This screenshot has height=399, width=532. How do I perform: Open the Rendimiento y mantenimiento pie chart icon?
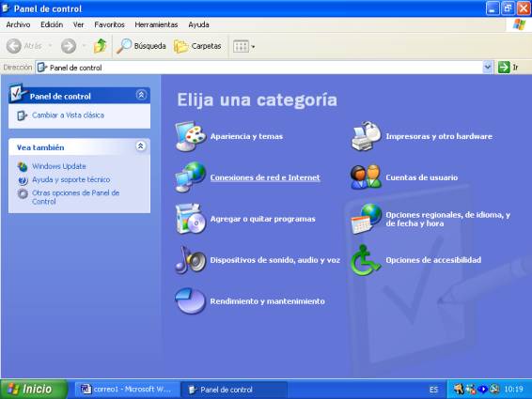pos(191,300)
